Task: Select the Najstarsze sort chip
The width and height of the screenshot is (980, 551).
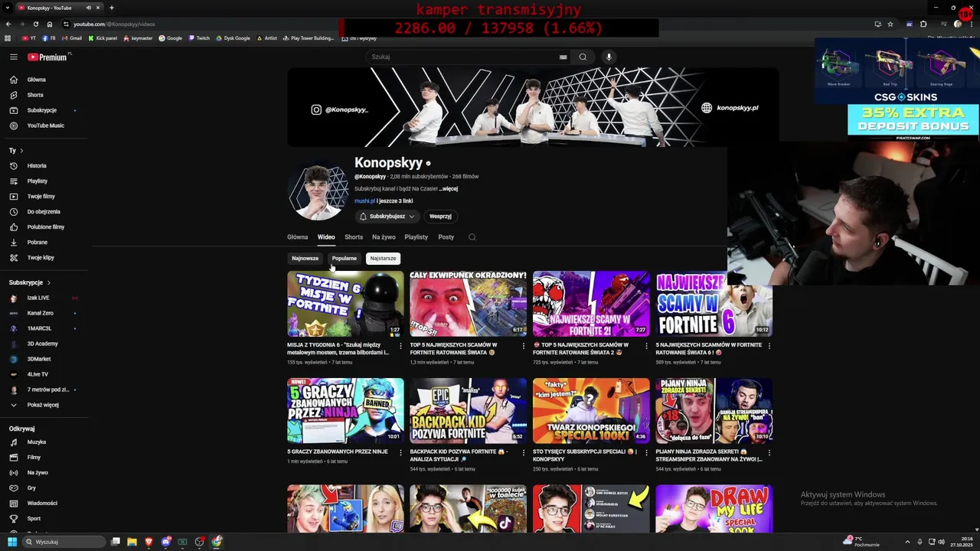Action: pyautogui.click(x=383, y=259)
